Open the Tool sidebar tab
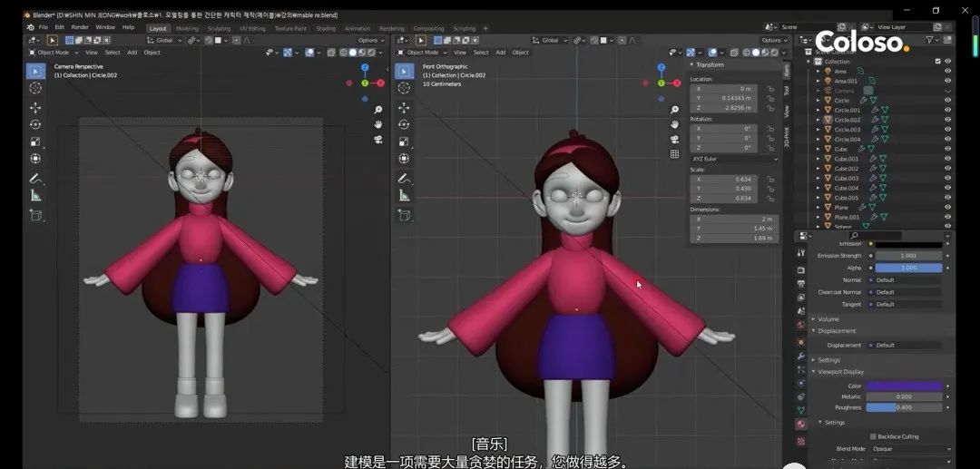The height and width of the screenshot is (469, 980). (x=786, y=91)
